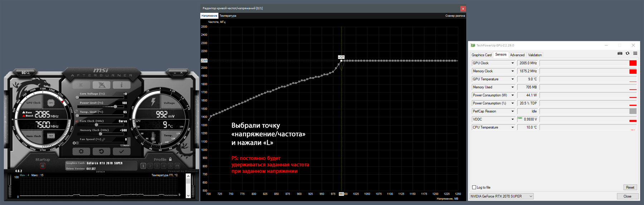Image resolution: width=644 pixels, height=205 pixels.
Task: Click the Afterburner monitor scrollbar down arrow
Action: coord(189,195)
